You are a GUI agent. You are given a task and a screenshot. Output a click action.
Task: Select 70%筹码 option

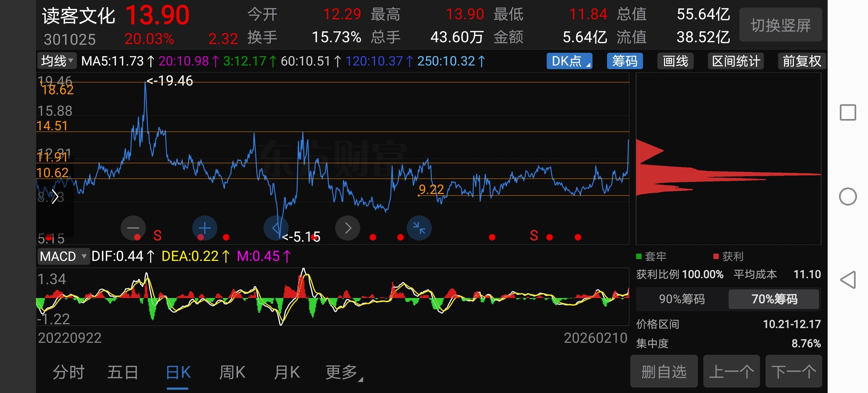click(774, 299)
